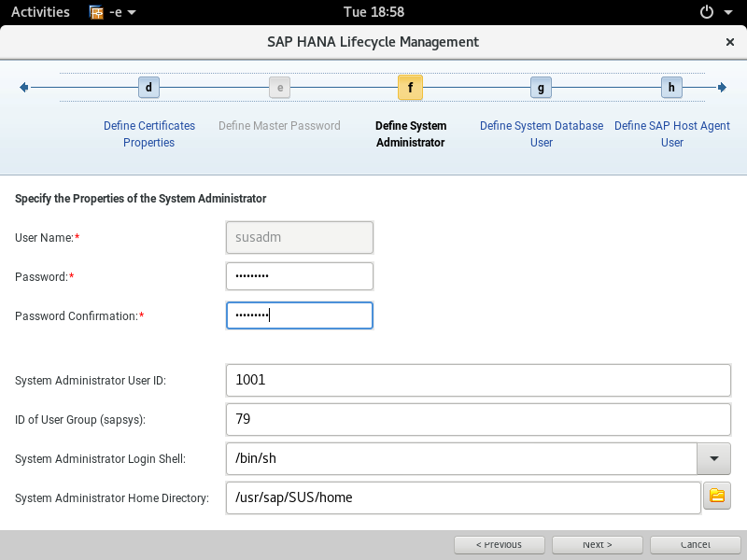Click the Password Confirmation label
This screenshot has width=747, height=560.
coord(79,316)
